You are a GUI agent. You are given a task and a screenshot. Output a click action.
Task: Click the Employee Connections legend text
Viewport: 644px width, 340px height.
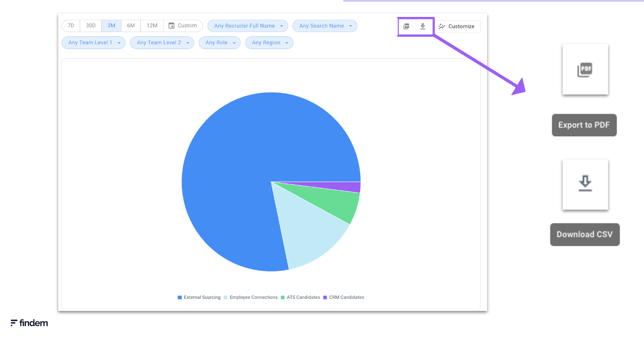point(254,297)
